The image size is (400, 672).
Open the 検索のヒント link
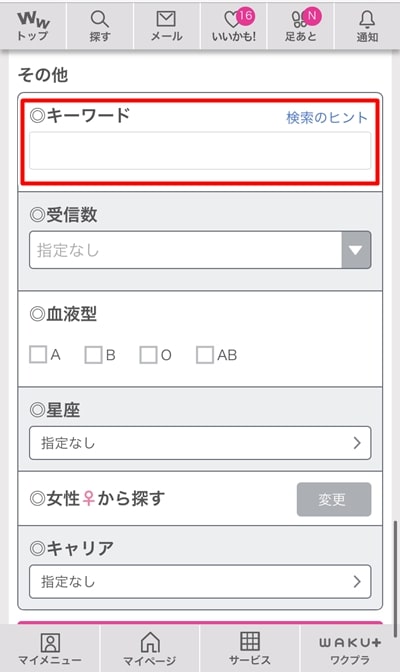tap(327, 117)
